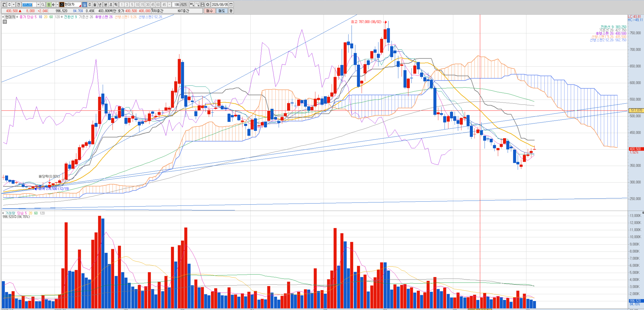
Task: Click the 기준선 26 indicator legend
Action: (86, 17)
